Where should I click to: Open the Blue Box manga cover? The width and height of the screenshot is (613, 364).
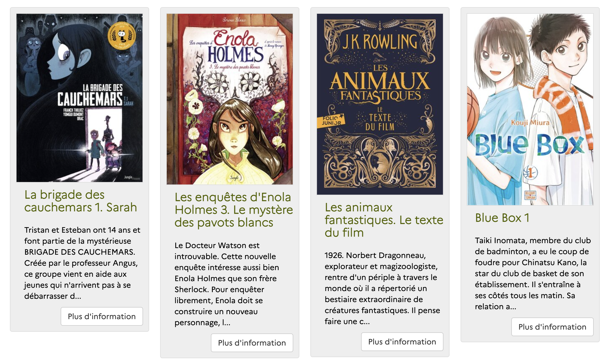pos(530,109)
